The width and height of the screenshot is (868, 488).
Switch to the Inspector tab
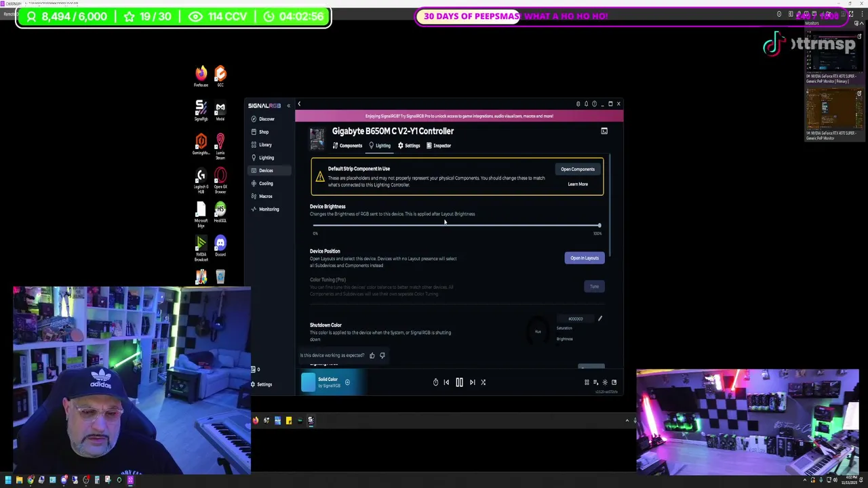coord(439,146)
